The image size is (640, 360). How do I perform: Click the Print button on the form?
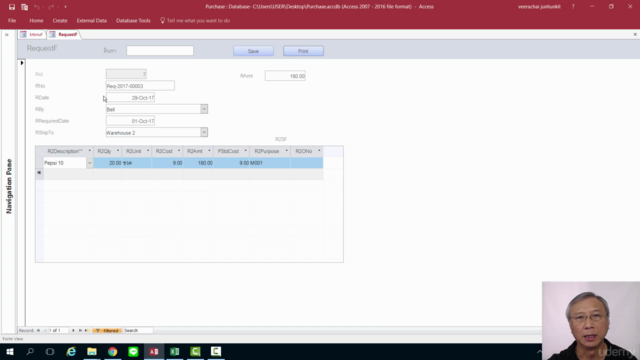tap(303, 51)
